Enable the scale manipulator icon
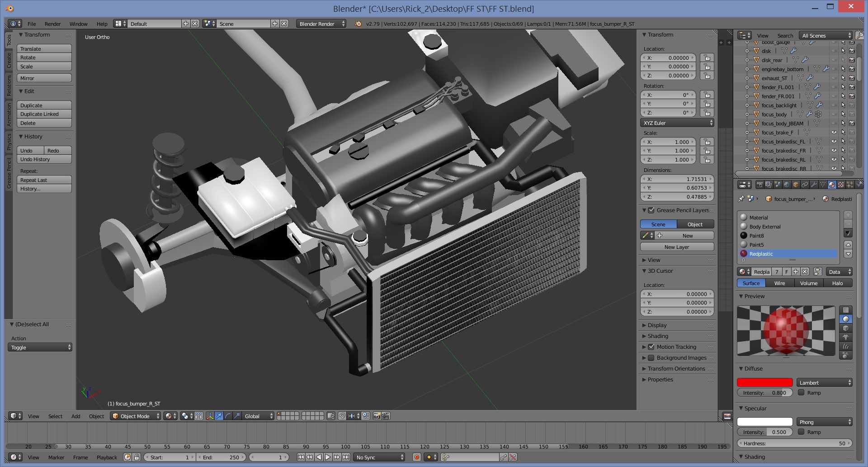 click(x=237, y=416)
